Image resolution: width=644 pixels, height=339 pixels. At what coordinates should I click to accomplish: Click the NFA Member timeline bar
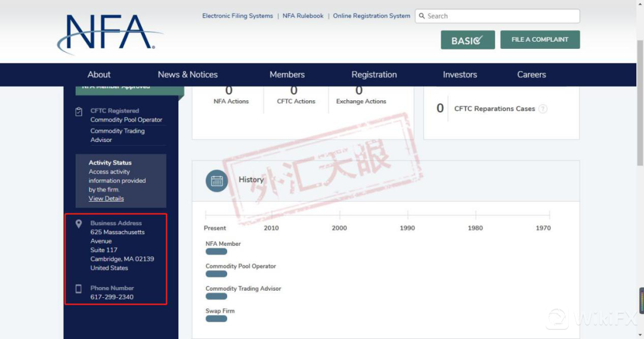point(216,251)
